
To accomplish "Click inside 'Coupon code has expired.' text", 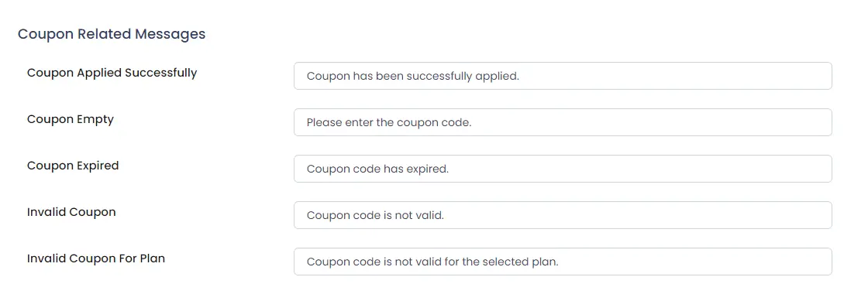I will click(377, 169).
